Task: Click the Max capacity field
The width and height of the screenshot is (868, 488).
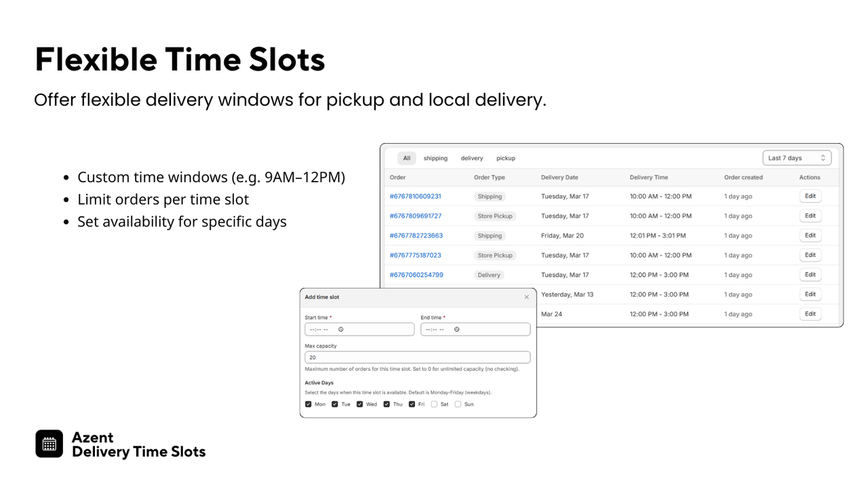Action: [x=418, y=357]
